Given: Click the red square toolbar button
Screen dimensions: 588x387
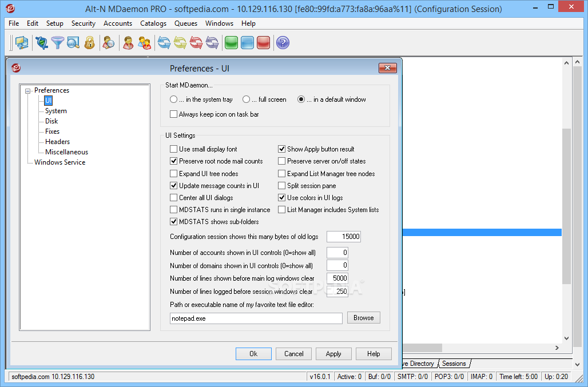Looking at the screenshot, I should pyautogui.click(x=264, y=43).
